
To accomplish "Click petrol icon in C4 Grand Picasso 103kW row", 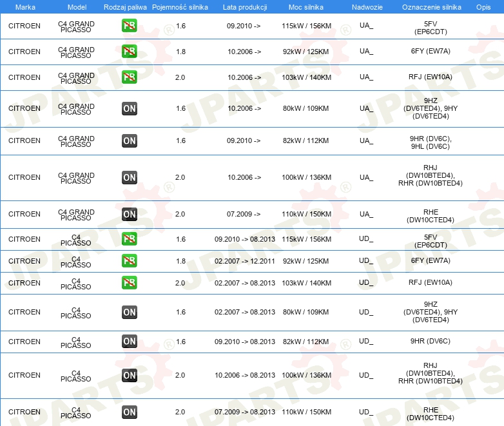I will click(129, 77).
